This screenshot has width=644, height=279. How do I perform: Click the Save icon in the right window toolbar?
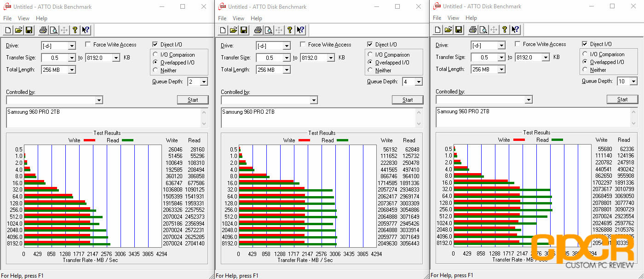[x=459, y=30]
